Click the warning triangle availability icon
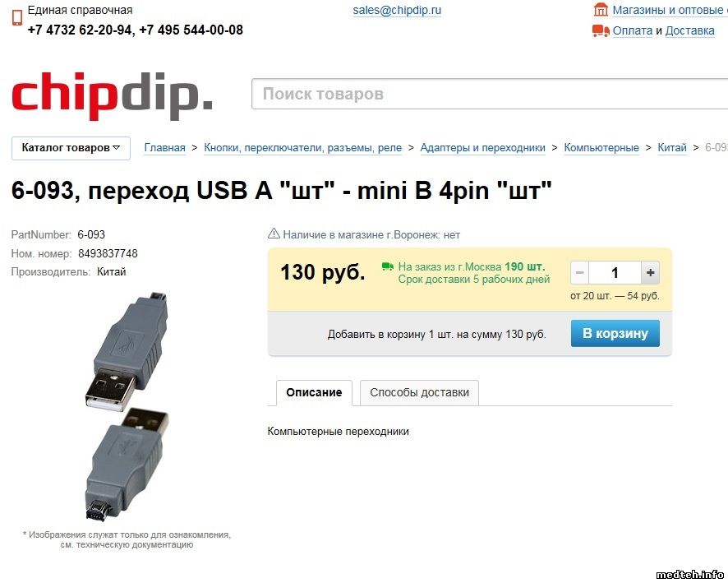This screenshot has height=583, width=728. 274,234
